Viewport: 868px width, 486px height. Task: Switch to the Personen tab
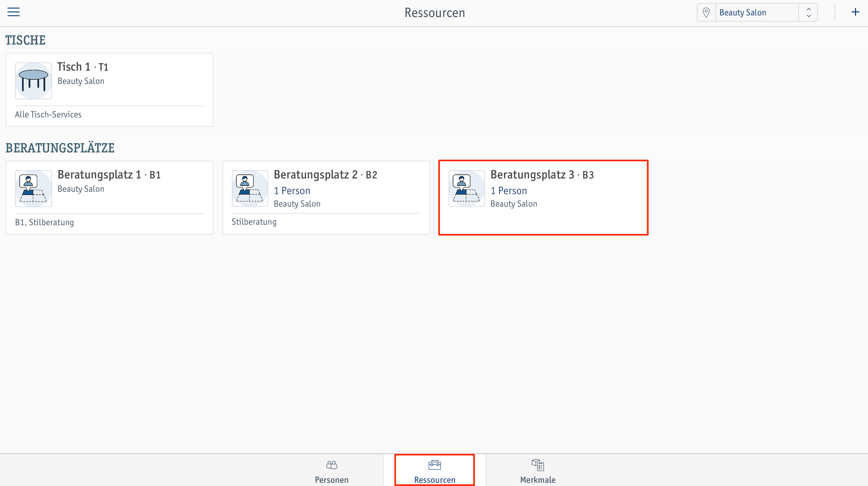pos(331,470)
